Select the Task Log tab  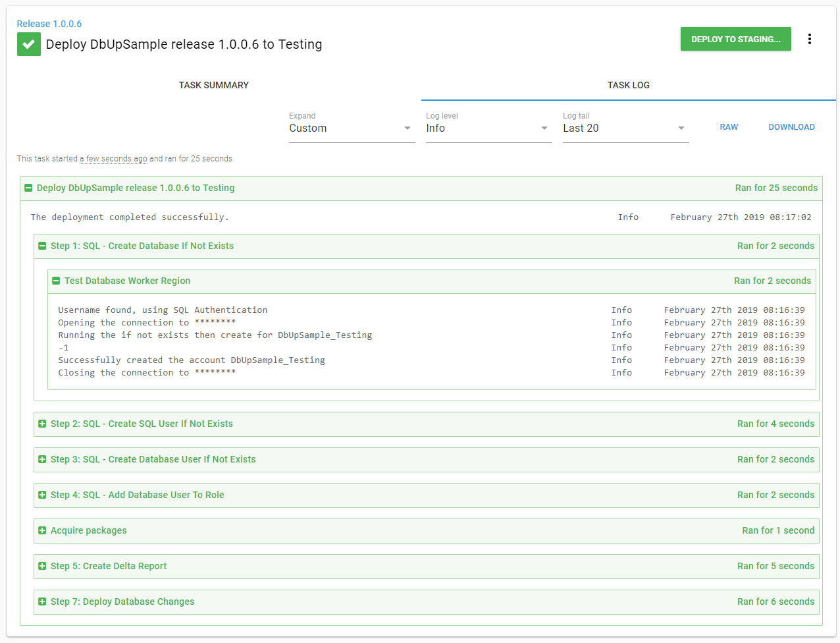tap(628, 86)
